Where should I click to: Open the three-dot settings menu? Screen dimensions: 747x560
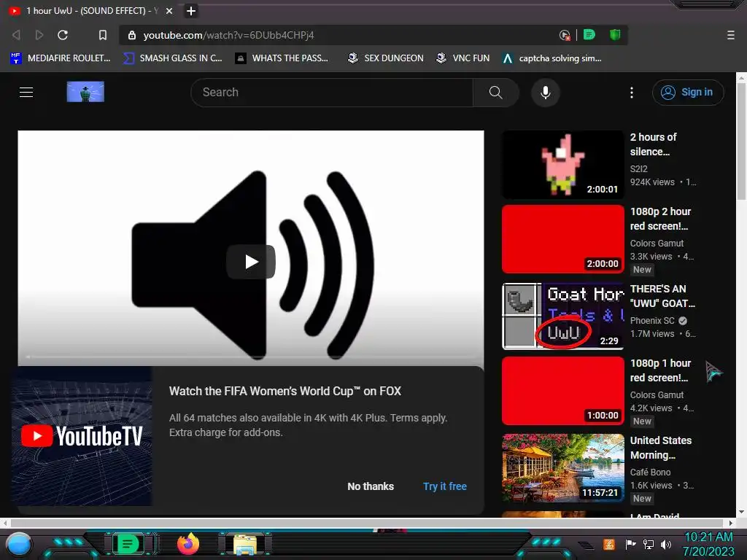click(632, 93)
